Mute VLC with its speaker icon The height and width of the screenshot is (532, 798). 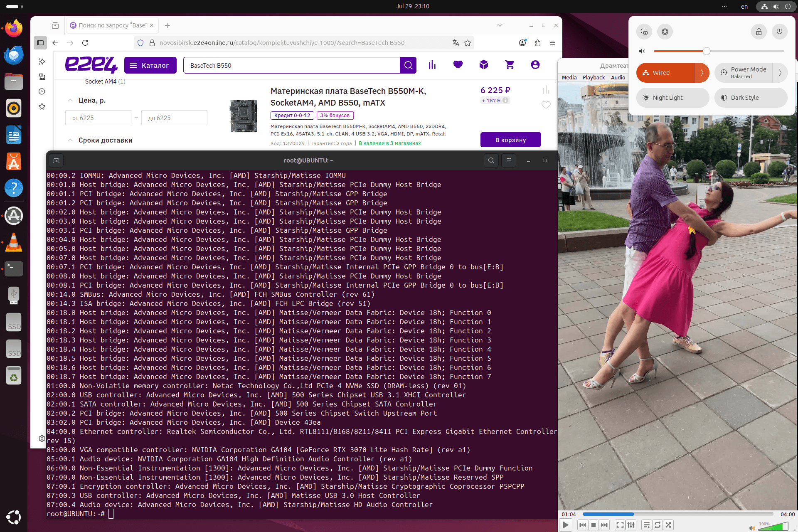(752, 527)
